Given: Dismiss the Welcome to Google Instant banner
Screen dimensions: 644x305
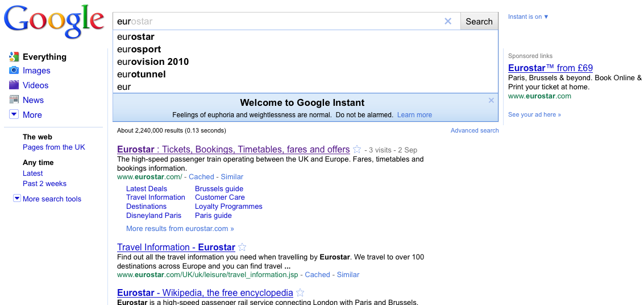Looking at the screenshot, I should [x=491, y=100].
